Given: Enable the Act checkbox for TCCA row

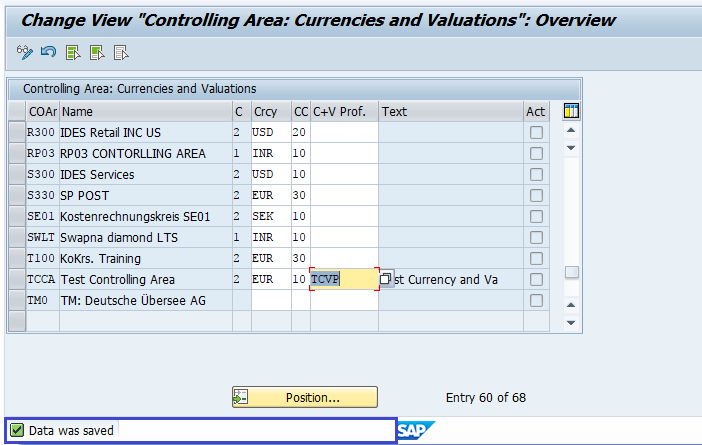Looking at the screenshot, I should (x=537, y=280).
